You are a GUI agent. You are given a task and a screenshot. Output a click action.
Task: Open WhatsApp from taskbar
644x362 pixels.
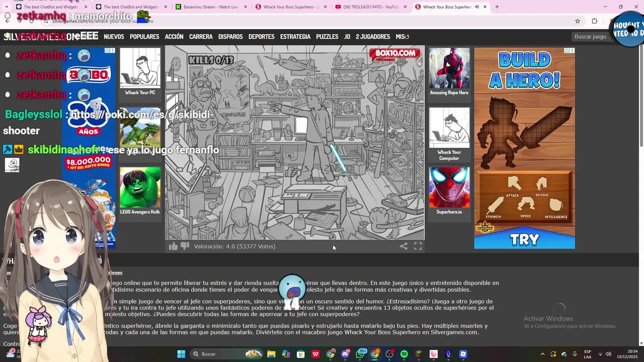coord(360,354)
